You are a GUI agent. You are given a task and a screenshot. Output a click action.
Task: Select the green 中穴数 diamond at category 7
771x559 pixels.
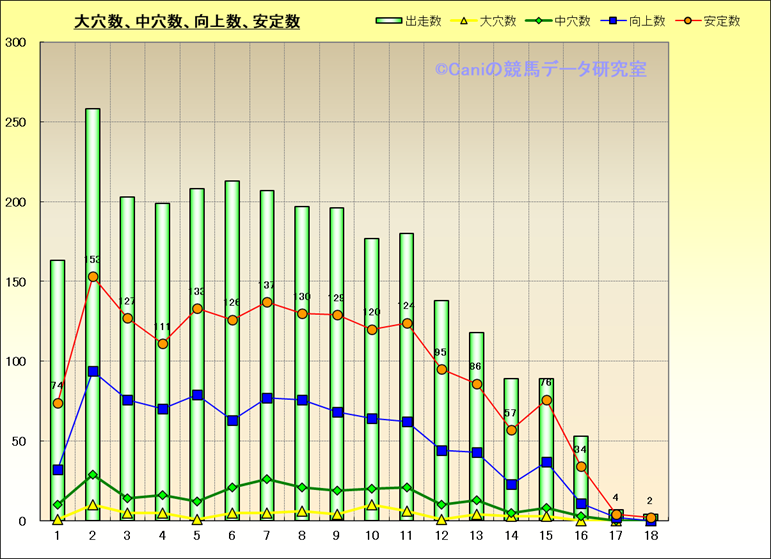(x=267, y=479)
